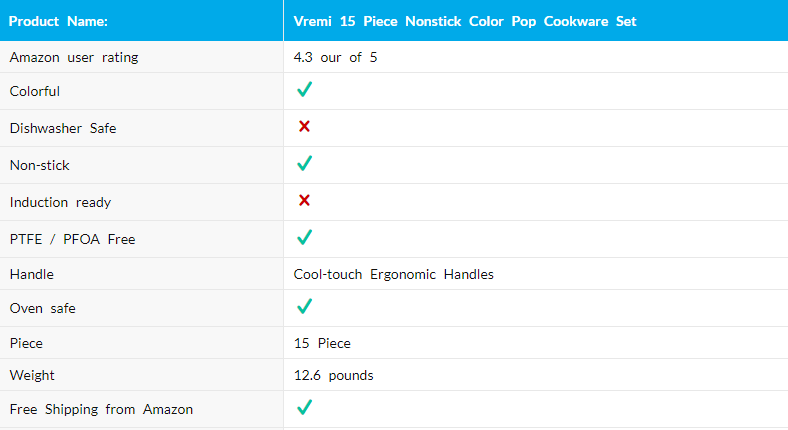This screenshot has height=430, width=788.
Task: Click the Induction ready row label
Action: pyautogui.click(x=60, y=202)
